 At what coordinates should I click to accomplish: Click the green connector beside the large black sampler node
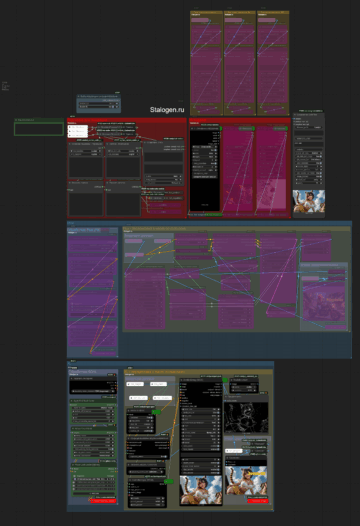224,380
